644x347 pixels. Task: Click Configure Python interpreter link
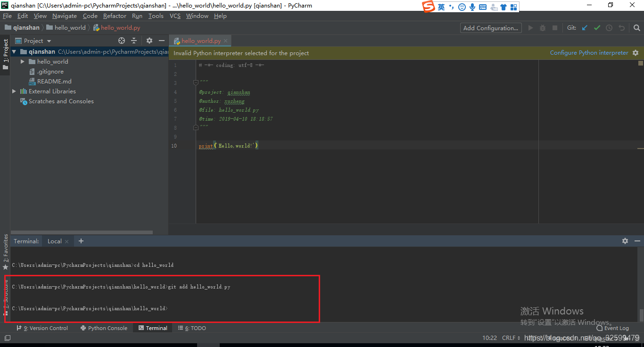click(x=589, y=53)
